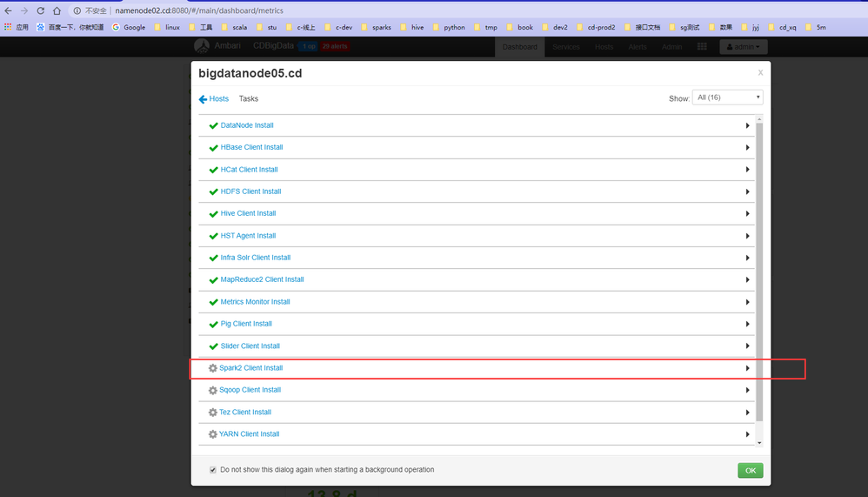Open the sparks bookmark folder
The width and height of the screenshot is (868, 497).
coord(376,27)
